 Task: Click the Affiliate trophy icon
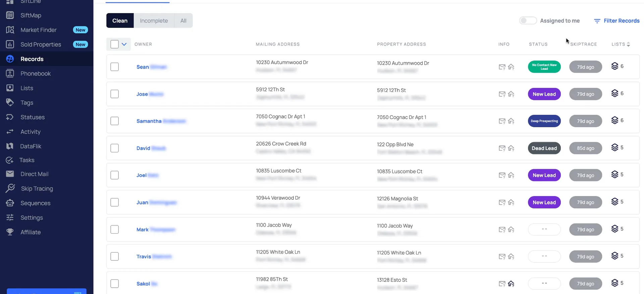(10, 232)
